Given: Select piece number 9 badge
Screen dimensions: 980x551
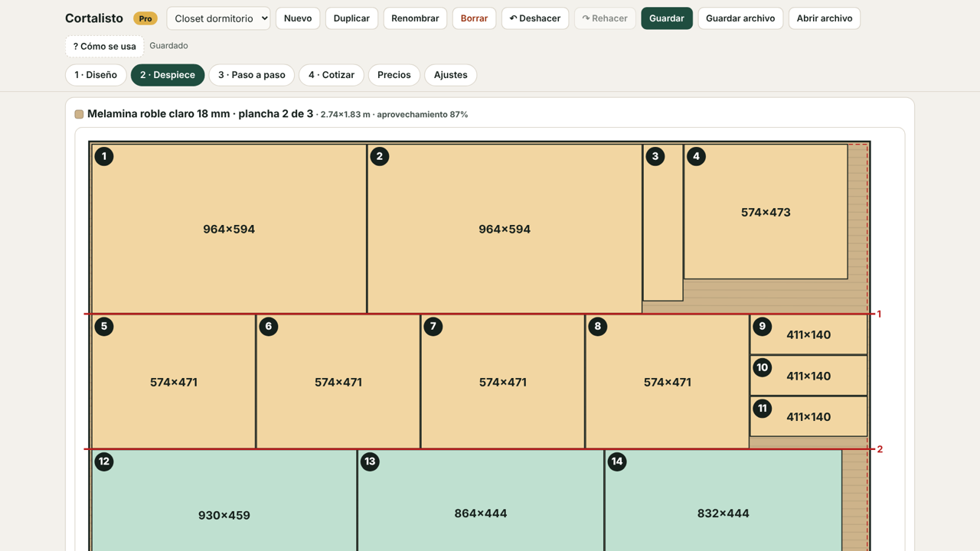Looking at the screenshot, I should (762, 326).
